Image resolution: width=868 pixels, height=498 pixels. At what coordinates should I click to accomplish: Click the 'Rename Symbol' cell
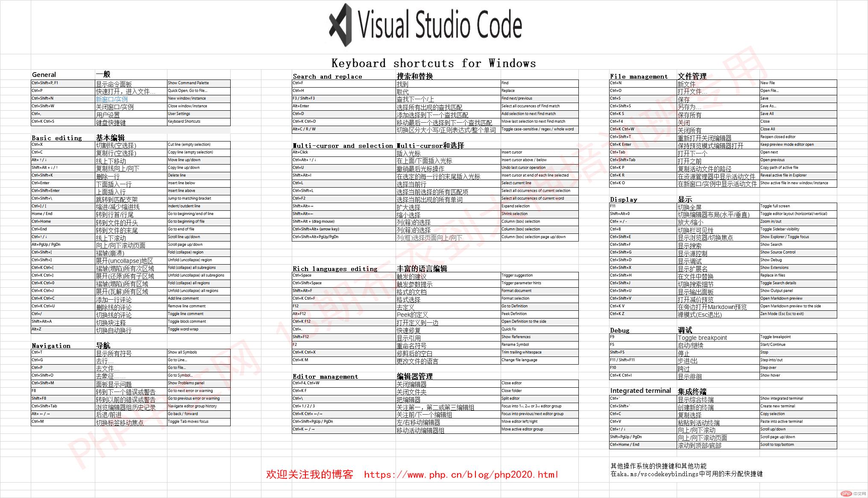pos(540,345)
